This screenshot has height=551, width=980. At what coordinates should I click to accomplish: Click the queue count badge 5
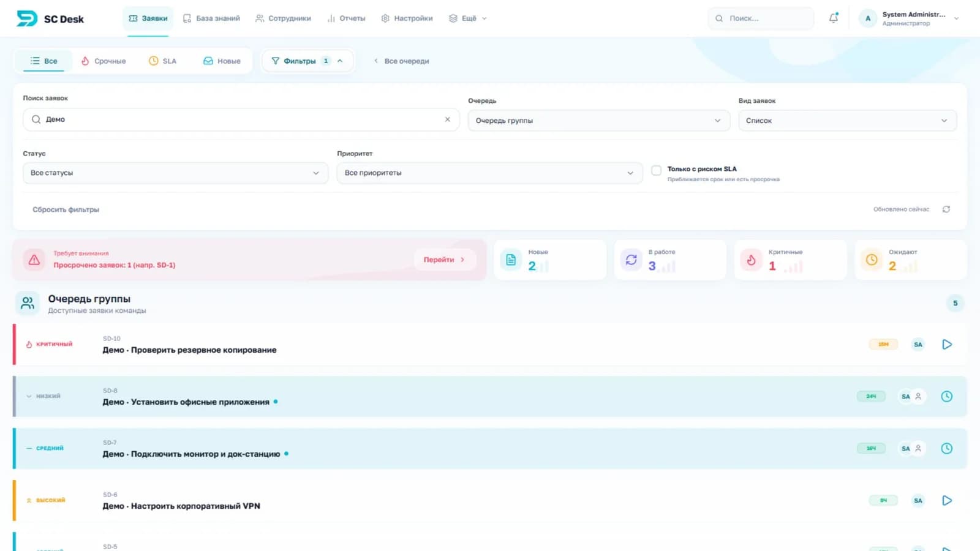[955, 303]
